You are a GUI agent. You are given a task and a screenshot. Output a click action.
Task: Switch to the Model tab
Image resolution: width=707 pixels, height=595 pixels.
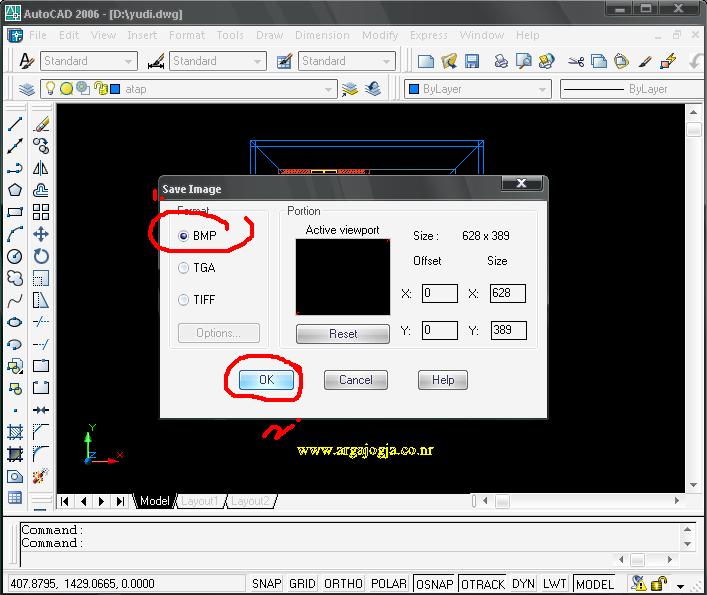[154, 501]
